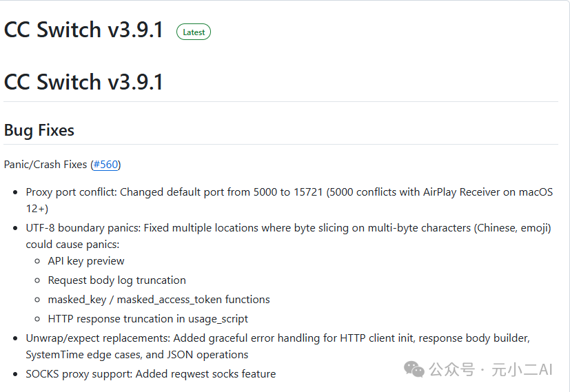Click the hollow circle bullet before API key preview
Viewport: 570px width, 392px height.
(37, 261)
